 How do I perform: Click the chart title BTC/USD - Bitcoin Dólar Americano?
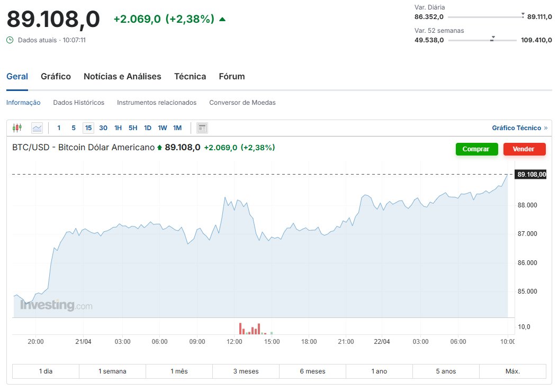point(83,147)
